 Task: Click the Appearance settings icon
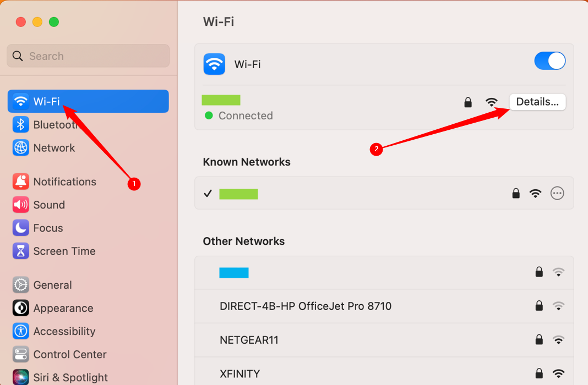pos(20,308)
